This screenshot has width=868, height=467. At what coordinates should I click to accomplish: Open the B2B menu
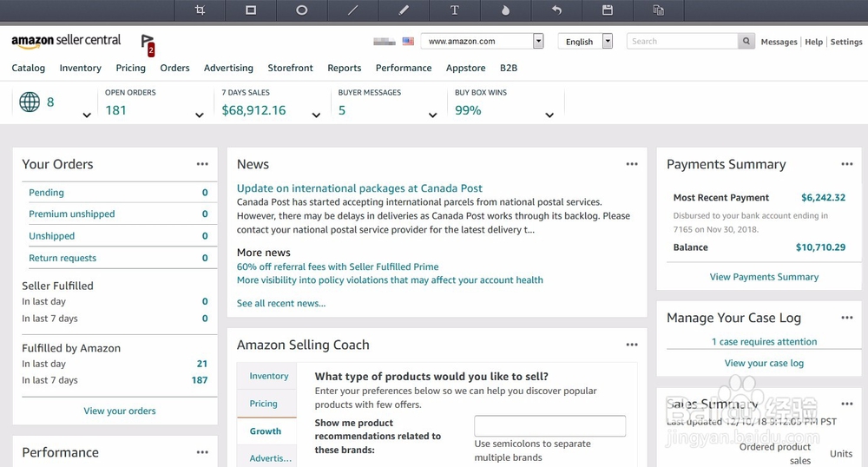click(509, 68)
